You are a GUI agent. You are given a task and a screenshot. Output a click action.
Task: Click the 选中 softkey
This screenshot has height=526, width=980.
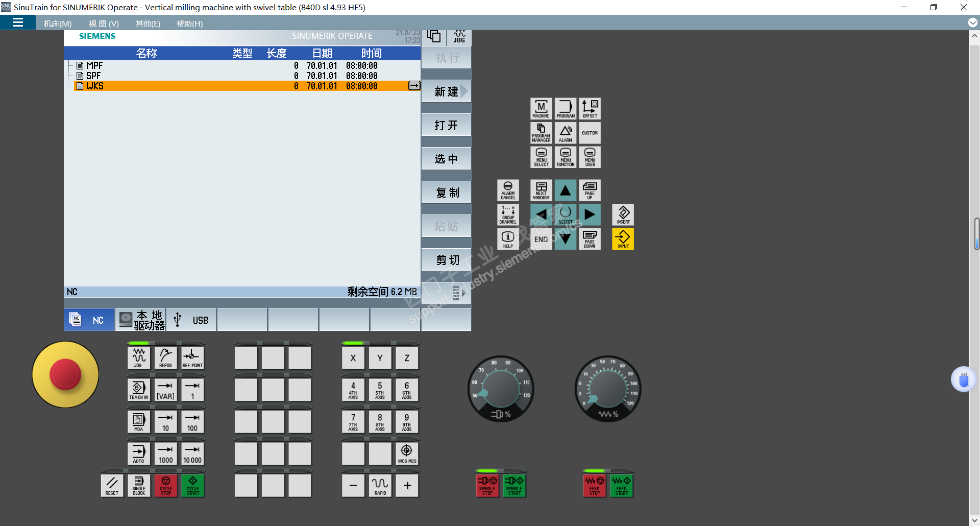pos(447,159)
